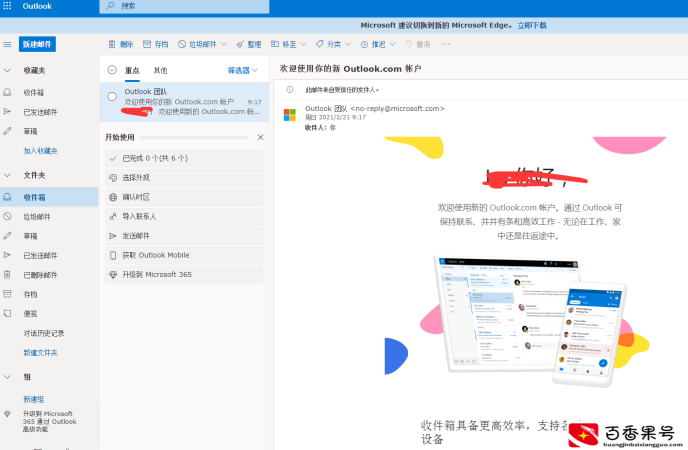Click the download Edge now link
688x450 pixels.
532,25
